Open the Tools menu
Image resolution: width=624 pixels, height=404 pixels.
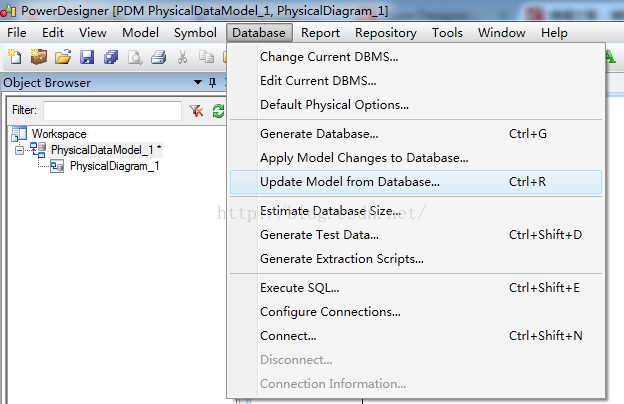pyautogui.click(x=447, y=33)
